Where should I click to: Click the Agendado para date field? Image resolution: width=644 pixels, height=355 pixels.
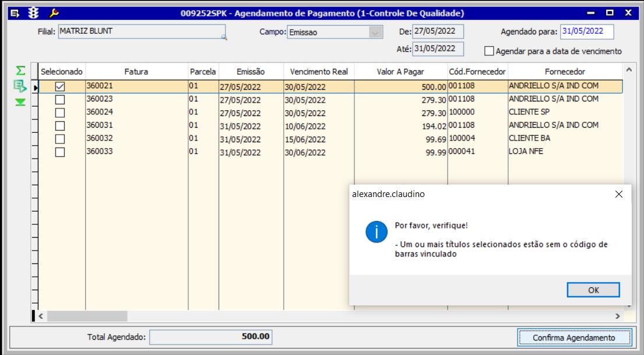(x=586, y=31)
